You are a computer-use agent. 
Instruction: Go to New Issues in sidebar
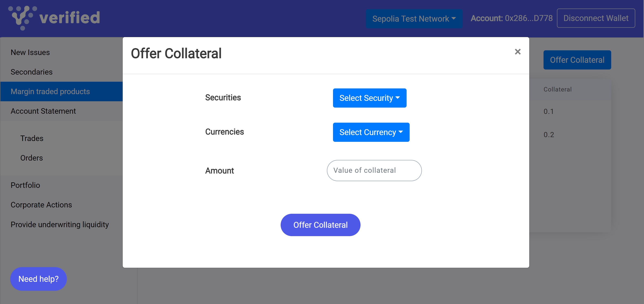[30, 53]
